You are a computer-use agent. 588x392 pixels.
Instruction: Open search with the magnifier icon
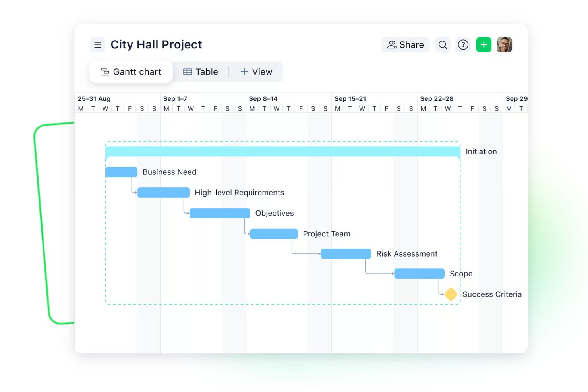pyautogui.click(x=443, y=45)
